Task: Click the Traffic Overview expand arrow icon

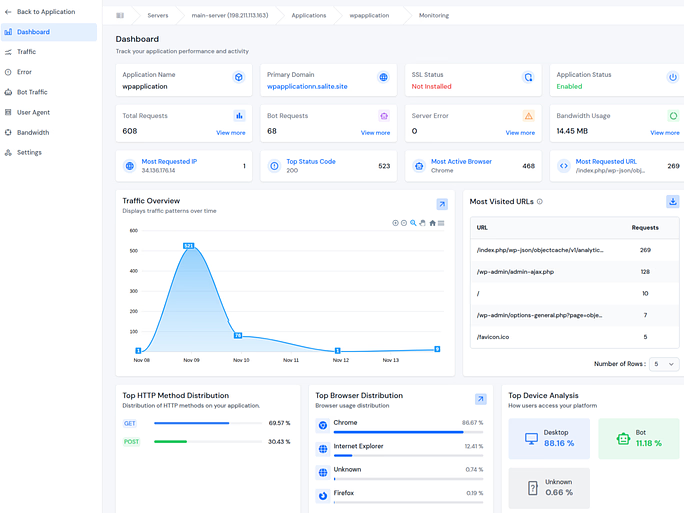Action: pyautogui.click(x=442, y=204)
